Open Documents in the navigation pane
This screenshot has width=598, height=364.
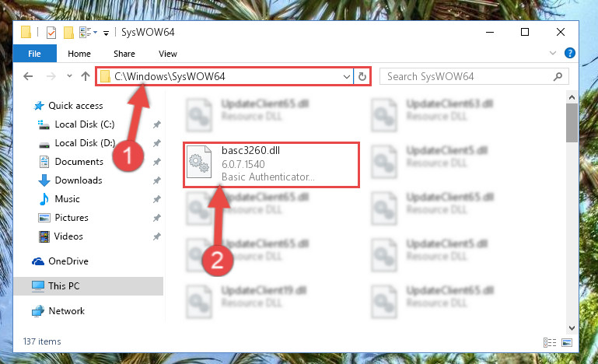click(79, 162)
